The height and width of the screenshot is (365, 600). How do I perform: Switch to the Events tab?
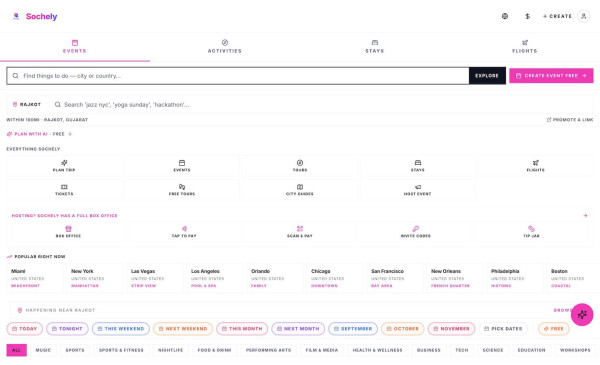(x=75, y=46)
